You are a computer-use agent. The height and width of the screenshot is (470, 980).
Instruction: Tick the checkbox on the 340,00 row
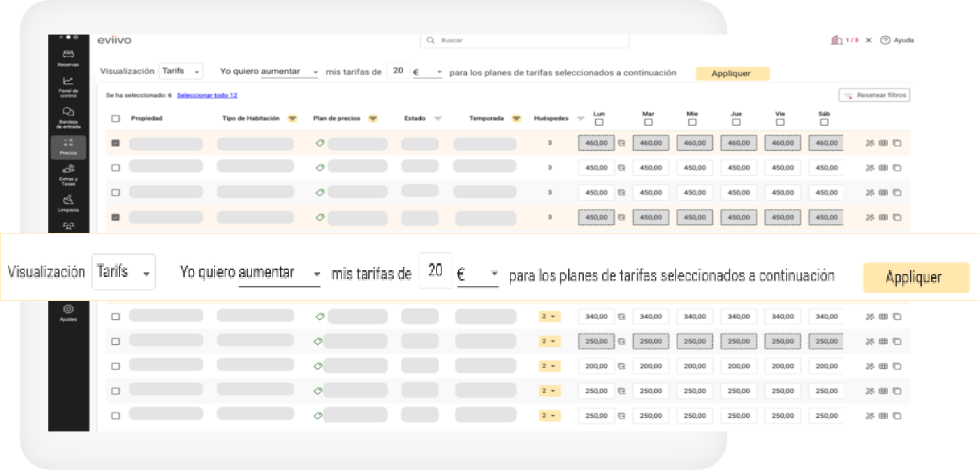point(115,317)
